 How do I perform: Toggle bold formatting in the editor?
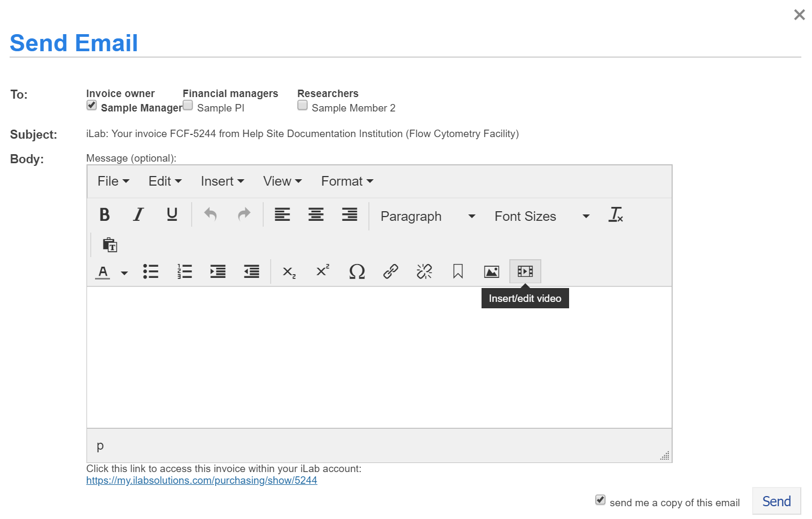[x=105, y=215]
